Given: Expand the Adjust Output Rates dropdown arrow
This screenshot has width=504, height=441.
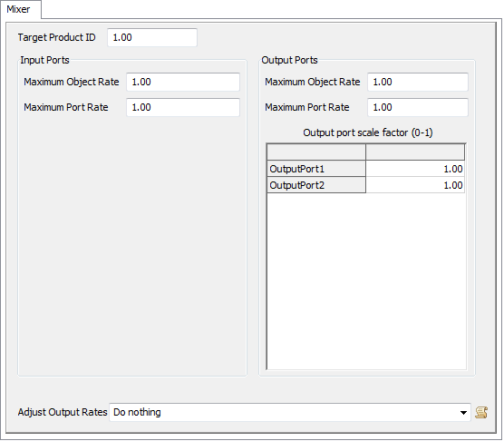Looking at the screenshot, I should [x=463, y=412].
